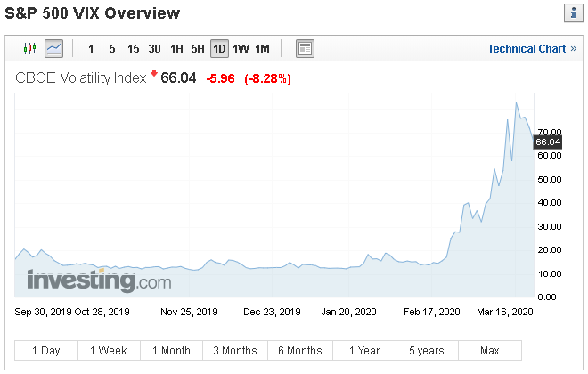Click the 10.00 axis label

[550, 274]
